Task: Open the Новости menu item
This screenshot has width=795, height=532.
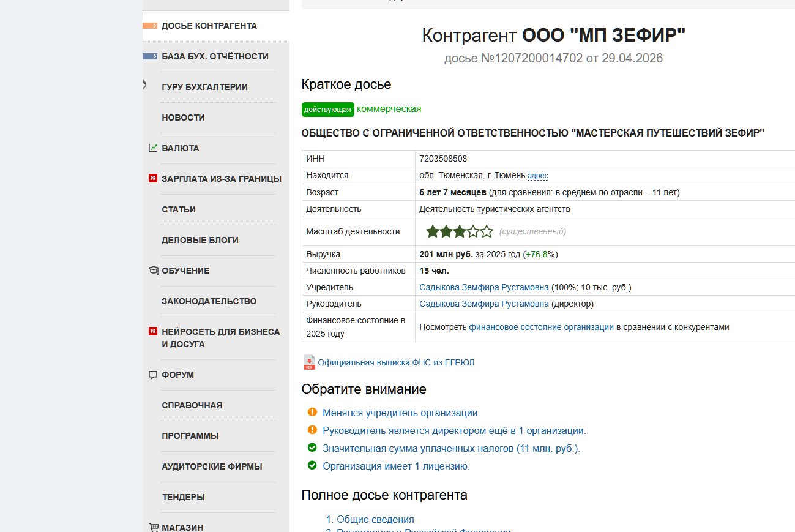Action: 183,118
